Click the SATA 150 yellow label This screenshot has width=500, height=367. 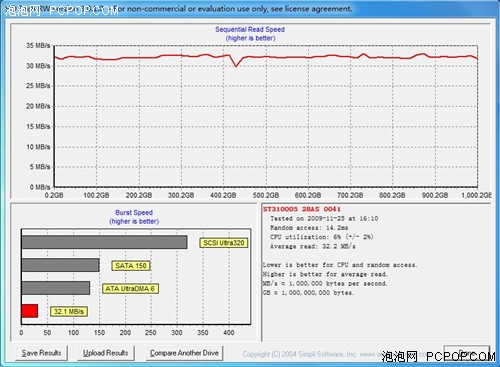point(131,266)
